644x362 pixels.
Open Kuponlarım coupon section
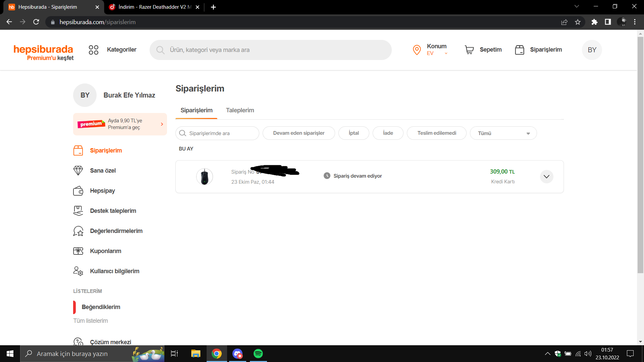pos(105,251)
